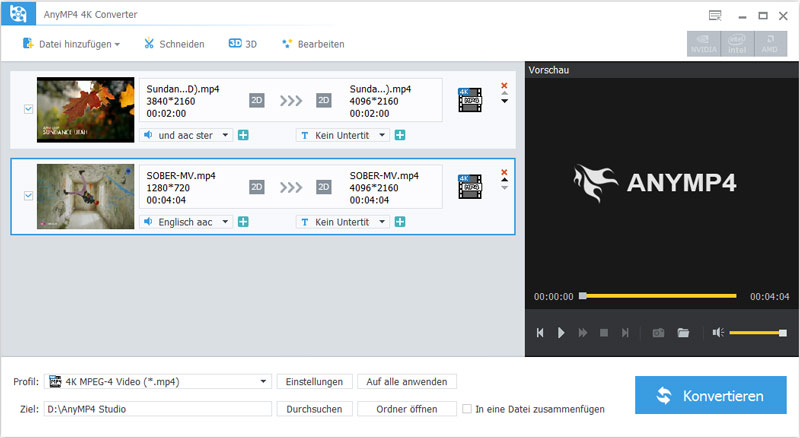Click output 2D badge in SOBER-MV row

point(323,187)
